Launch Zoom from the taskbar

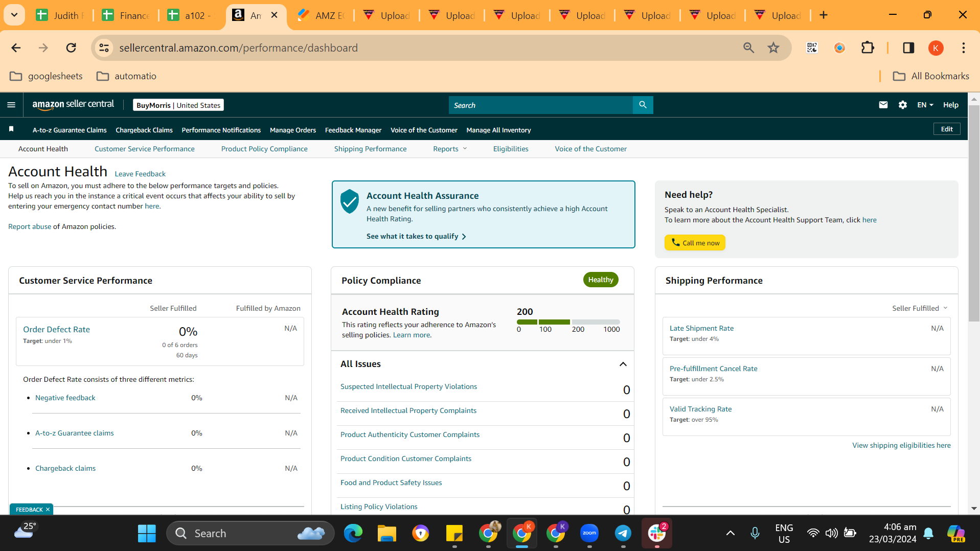(x=589, y=533)
